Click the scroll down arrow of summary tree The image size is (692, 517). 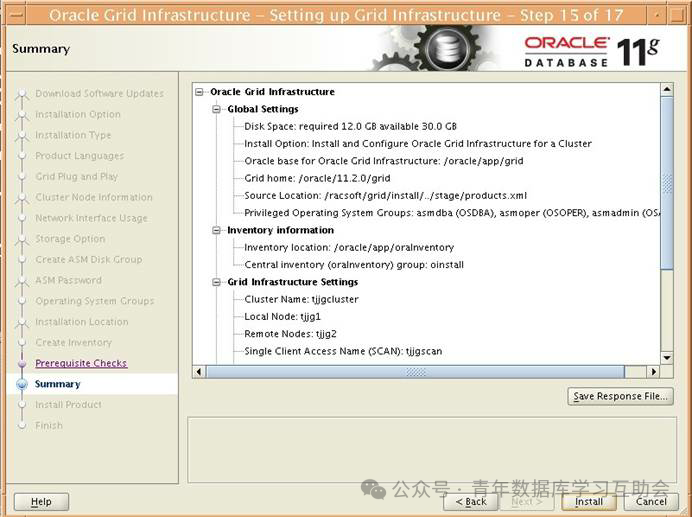pos(667,358)
